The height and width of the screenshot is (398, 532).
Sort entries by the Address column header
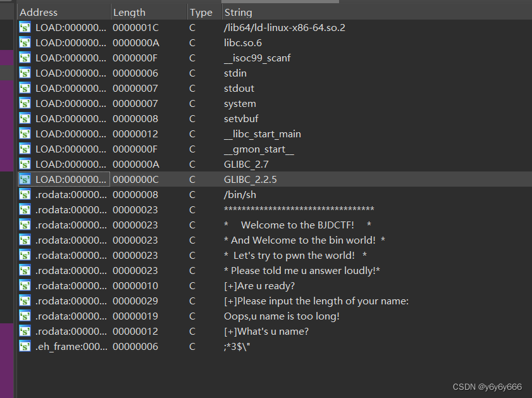coord(39,12)
